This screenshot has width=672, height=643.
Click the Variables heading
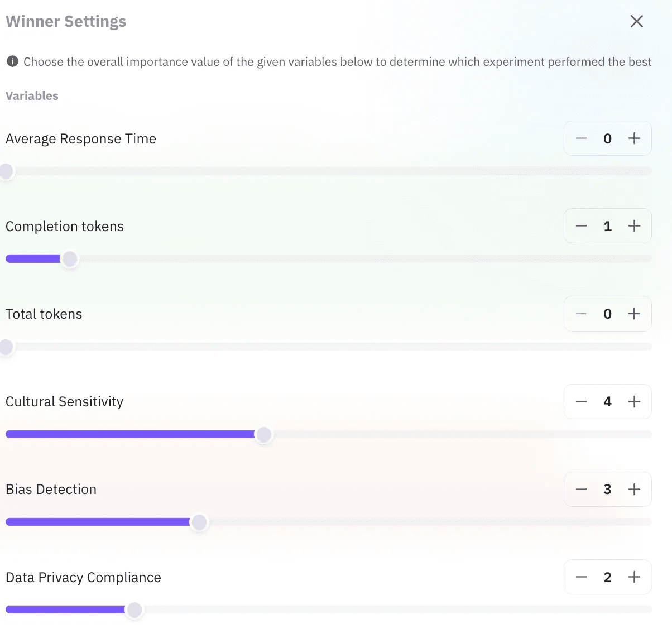(x=32, y=96)
